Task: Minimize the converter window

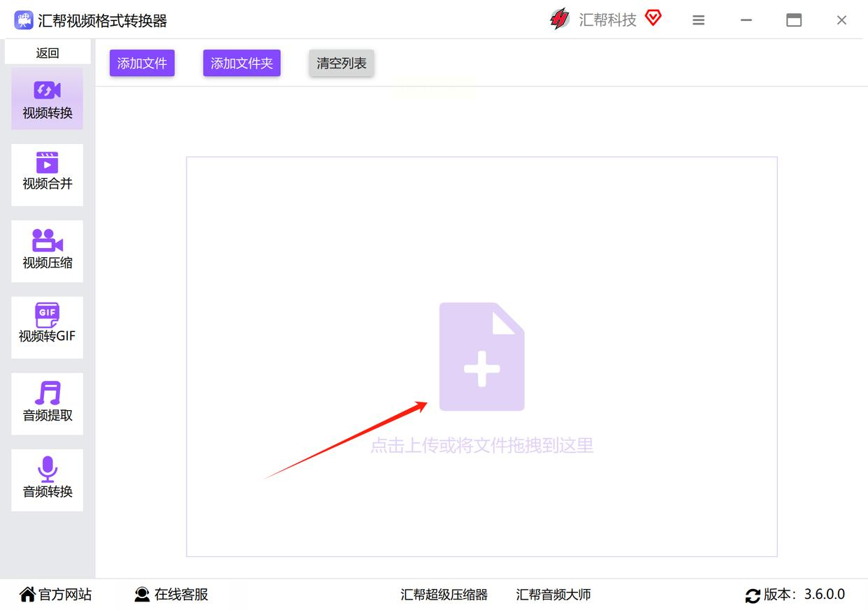Action: click(746, 20)
